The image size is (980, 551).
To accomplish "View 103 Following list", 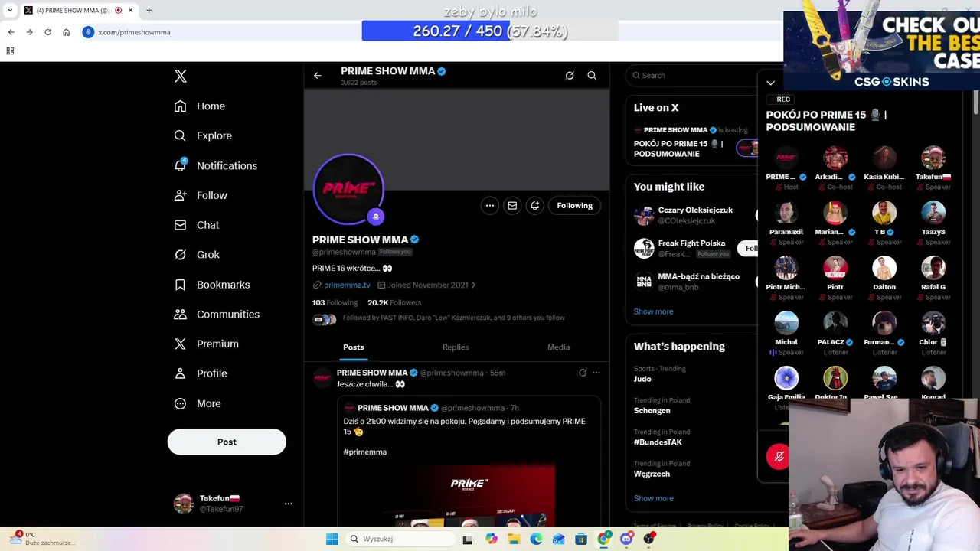I will tap(335, 302).
